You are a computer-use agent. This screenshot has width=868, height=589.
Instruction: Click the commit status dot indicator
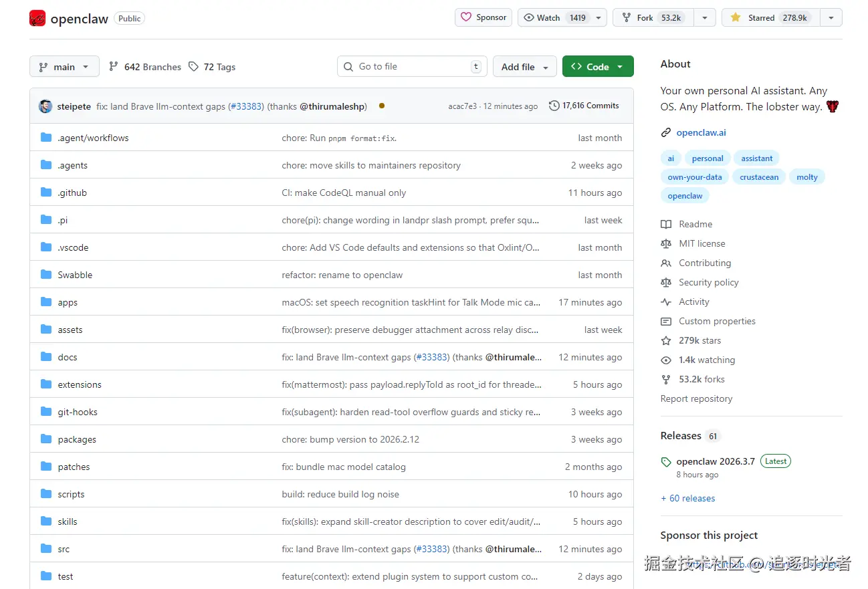click(x=382, y=106)
